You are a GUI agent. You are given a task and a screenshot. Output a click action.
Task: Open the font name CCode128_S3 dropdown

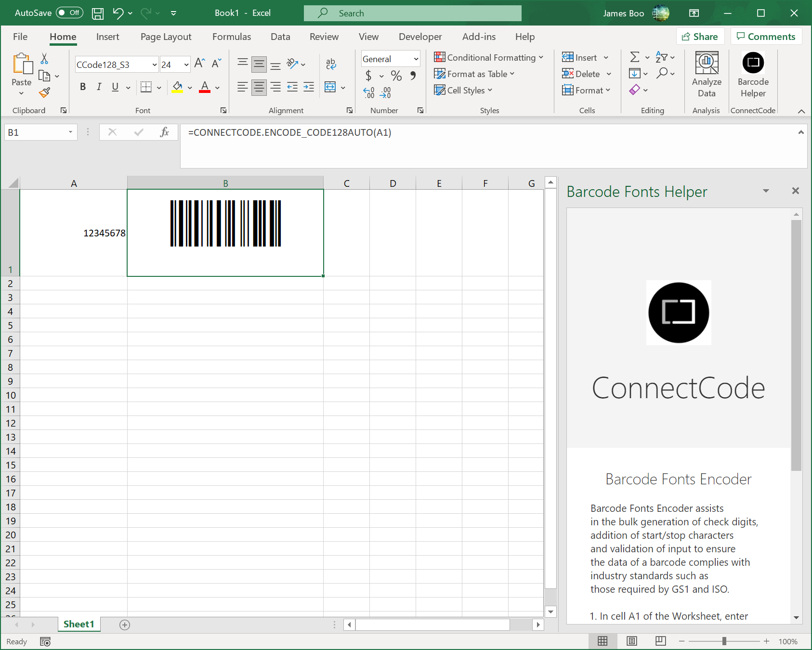tap(155, 65)
